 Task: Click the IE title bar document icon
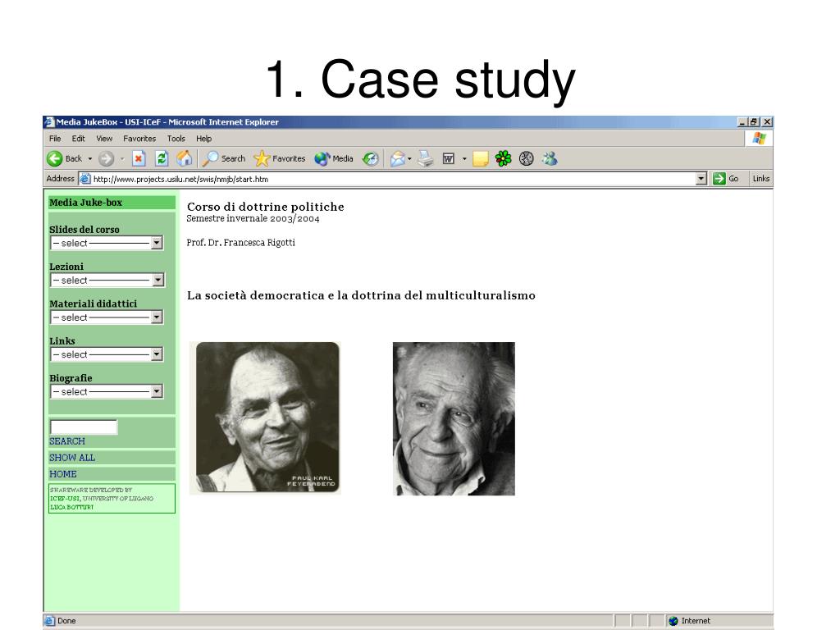point(49,122)
